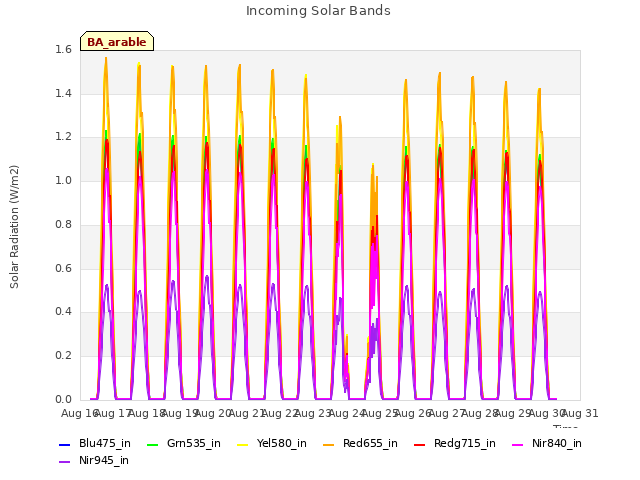
Task: Click the 0.2 y-axis tick label
Action: 63,356
